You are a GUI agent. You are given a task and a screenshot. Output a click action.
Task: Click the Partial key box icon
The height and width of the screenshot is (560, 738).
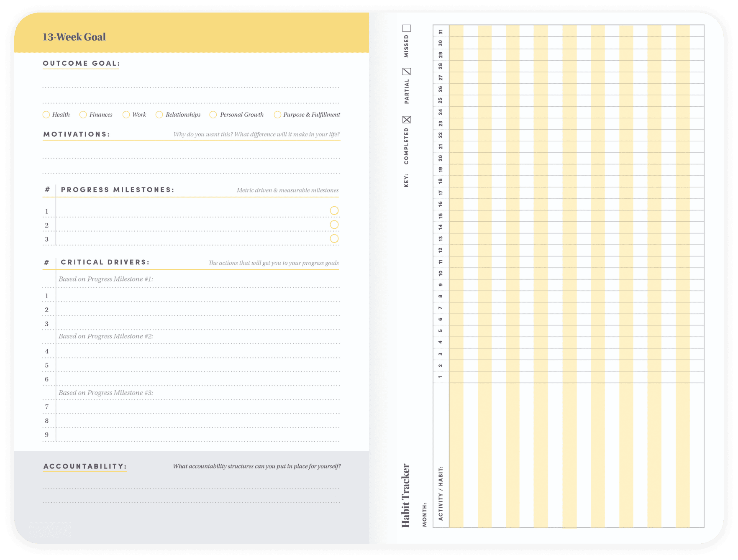click(407, 72)
